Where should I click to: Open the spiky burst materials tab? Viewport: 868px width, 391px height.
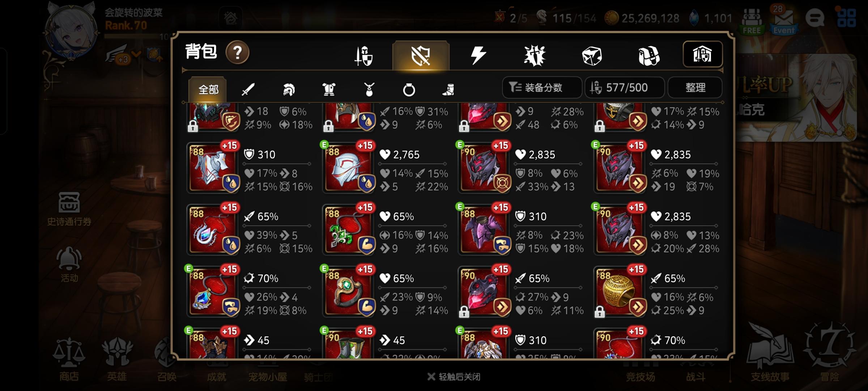(535, 56)
